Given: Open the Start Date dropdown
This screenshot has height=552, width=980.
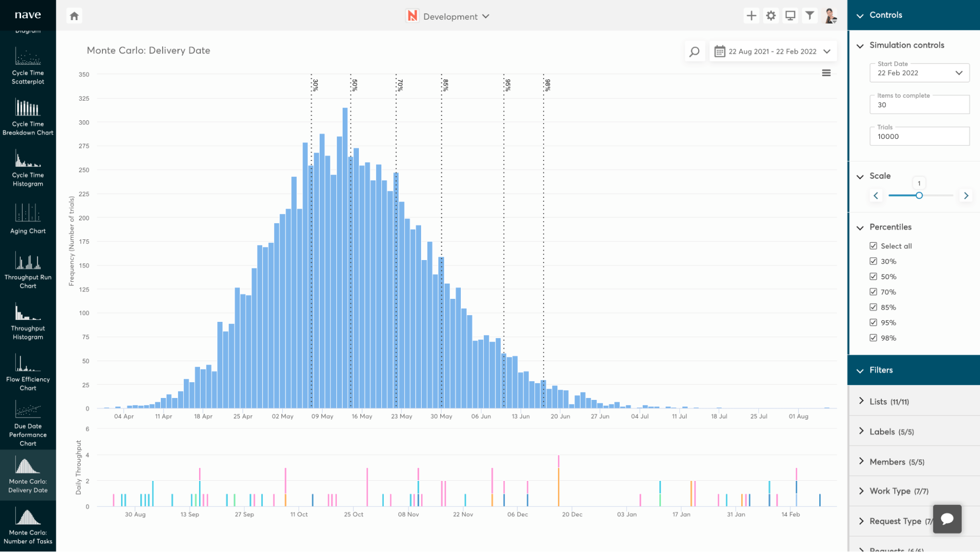Looking at the screenshot, I should click(919, 73).
